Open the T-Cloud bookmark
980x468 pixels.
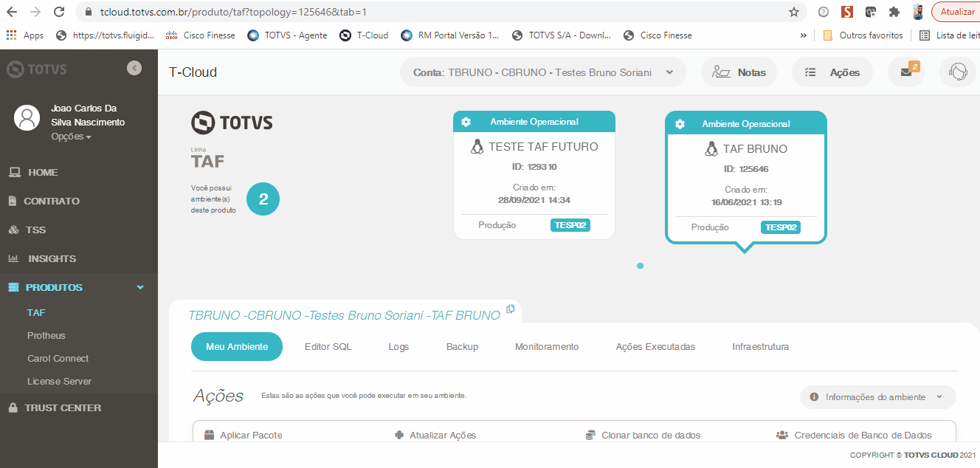pos(364,35)
